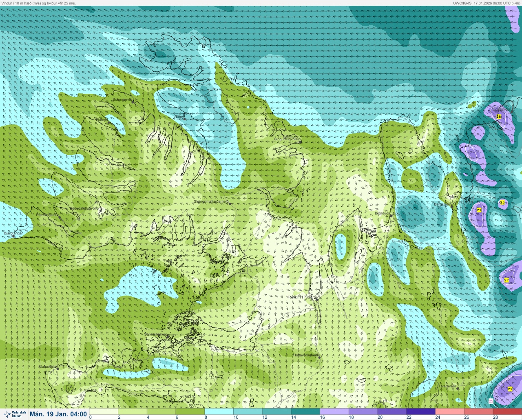Viewport: 522px width, 420px height.
Task: Click the Stykkishólmur station label
Action: [156, 334]
